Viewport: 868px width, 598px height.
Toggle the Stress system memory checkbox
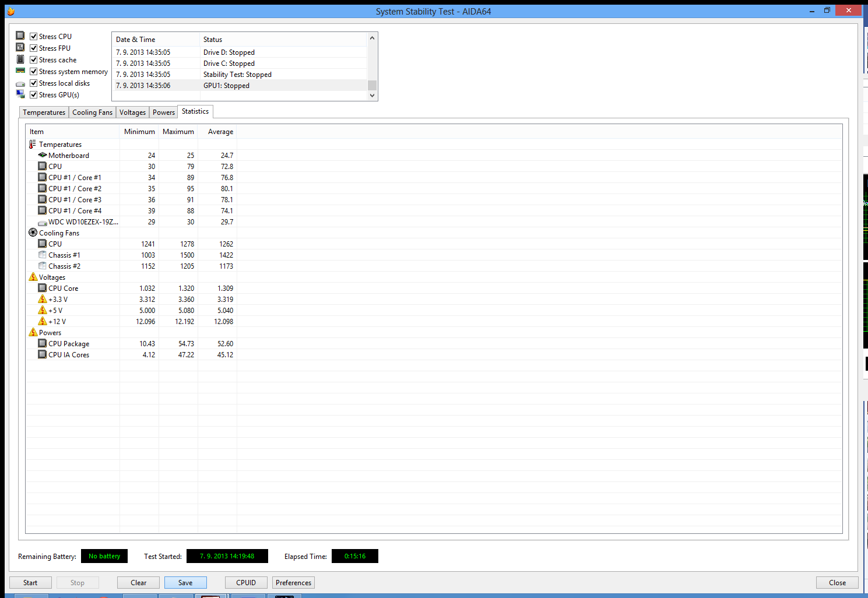[x=34, y=71]
